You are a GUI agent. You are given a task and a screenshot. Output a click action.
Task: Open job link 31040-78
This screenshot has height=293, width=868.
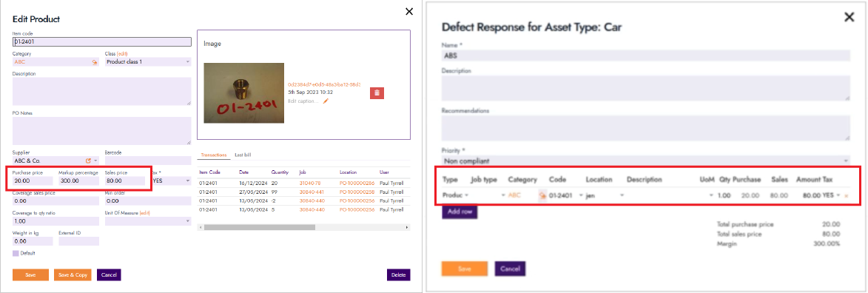click(x=310, y=182)
